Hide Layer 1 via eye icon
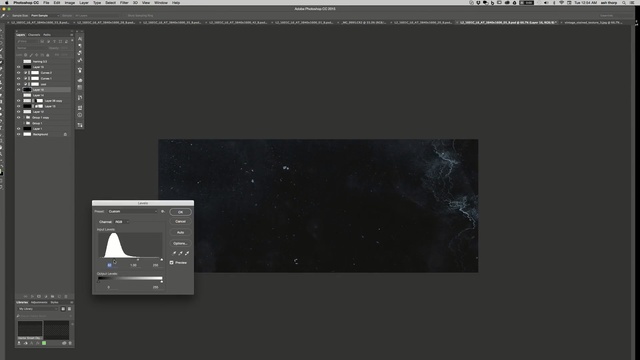The image size is (640, 360). click(x=18, y=129)
